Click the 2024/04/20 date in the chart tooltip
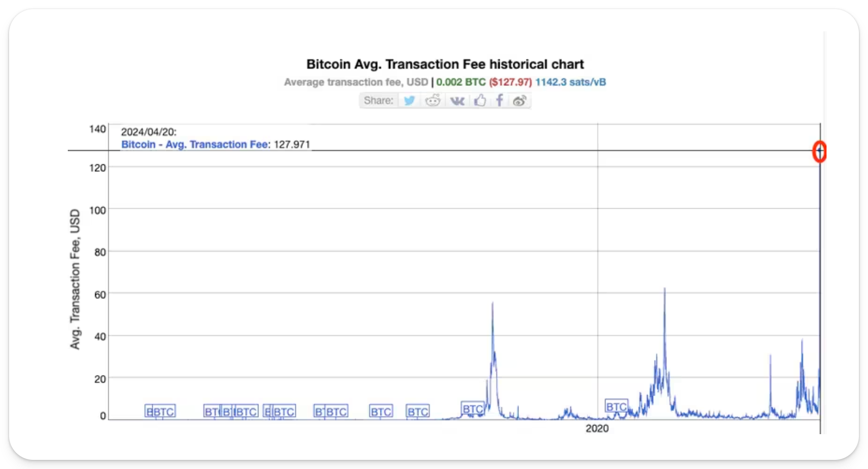The image size is (868, 469). pos(148,132)
